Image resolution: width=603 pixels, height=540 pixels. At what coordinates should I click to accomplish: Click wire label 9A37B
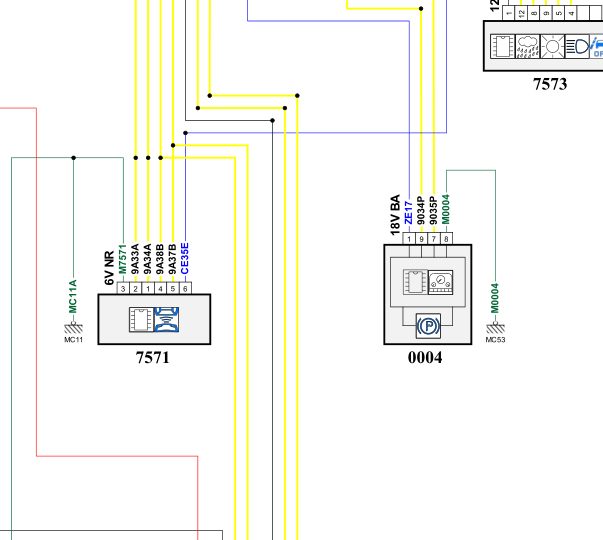(172, 259)
